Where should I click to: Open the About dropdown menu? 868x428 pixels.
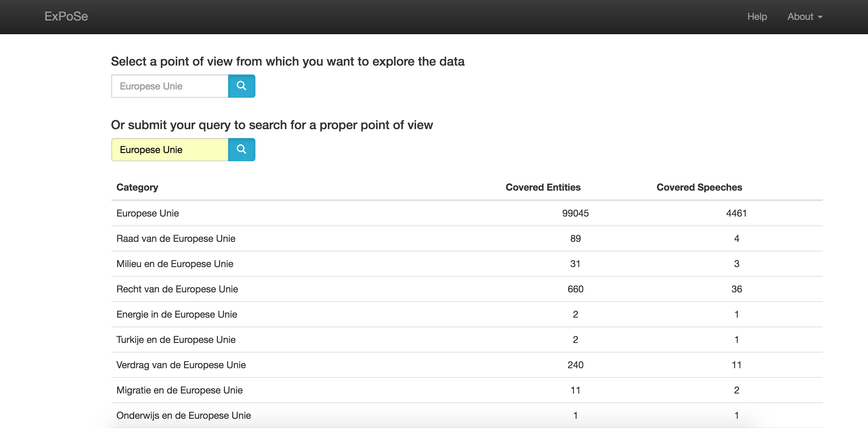804,16
